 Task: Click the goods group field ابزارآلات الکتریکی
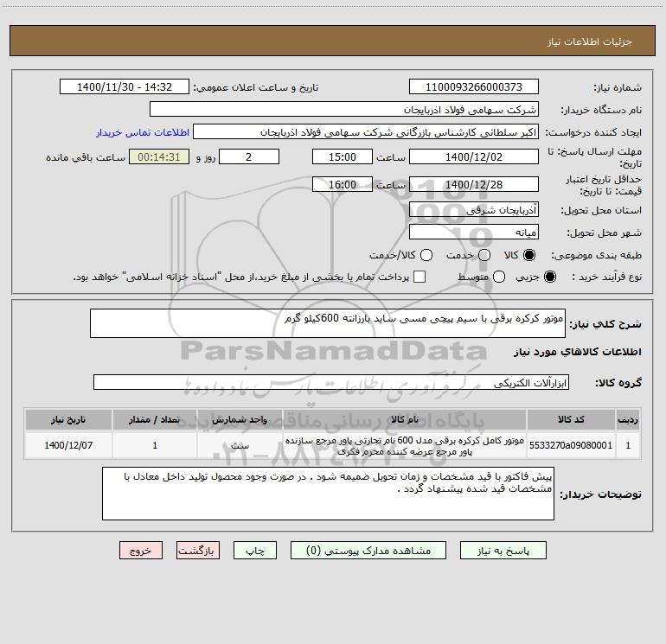click(331, 382)
